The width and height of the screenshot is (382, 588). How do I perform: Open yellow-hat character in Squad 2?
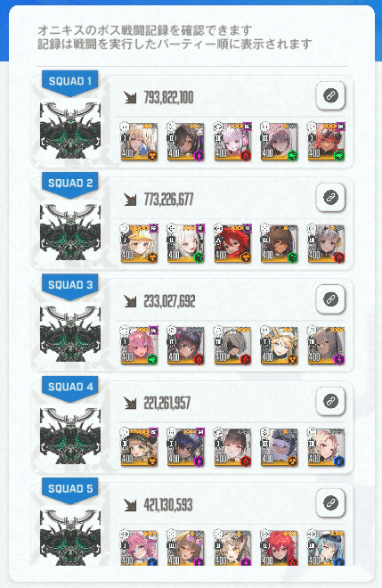[139, 243]
